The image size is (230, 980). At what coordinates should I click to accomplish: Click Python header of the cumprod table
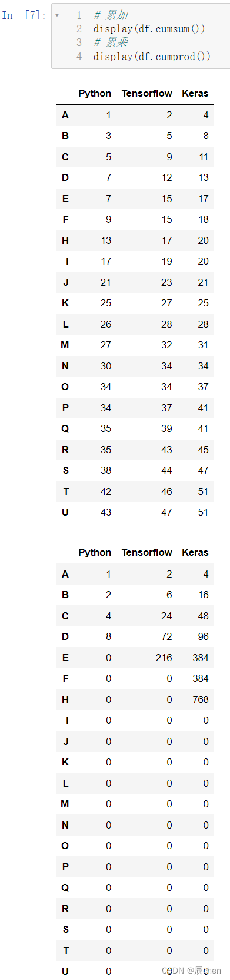[x=95, y=552]
